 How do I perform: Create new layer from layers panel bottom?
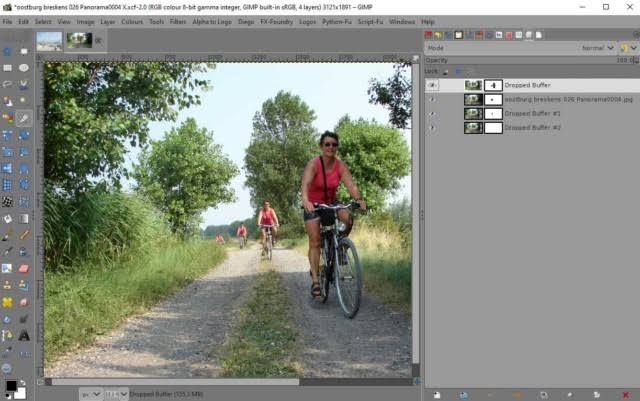pos(437,394)
